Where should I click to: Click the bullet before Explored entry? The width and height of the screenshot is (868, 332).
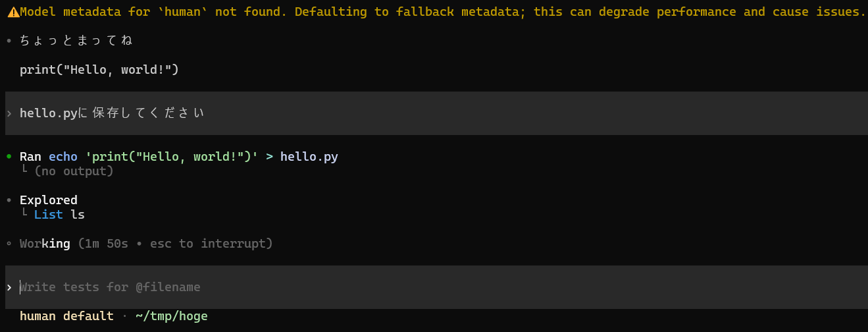[x=9, y=200]
